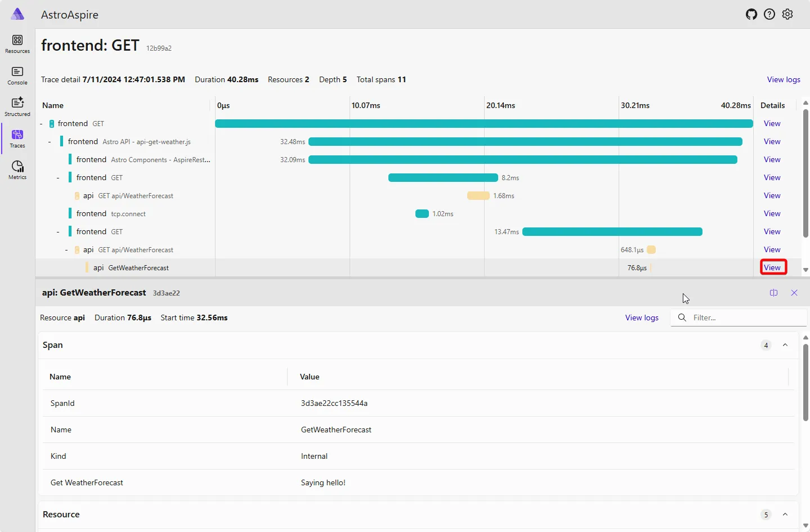Viewport: 810px width, 532px height.
Task: Collapse api GET api/WeatherForecast 648.1µs span
Action: tap(66, 250)
